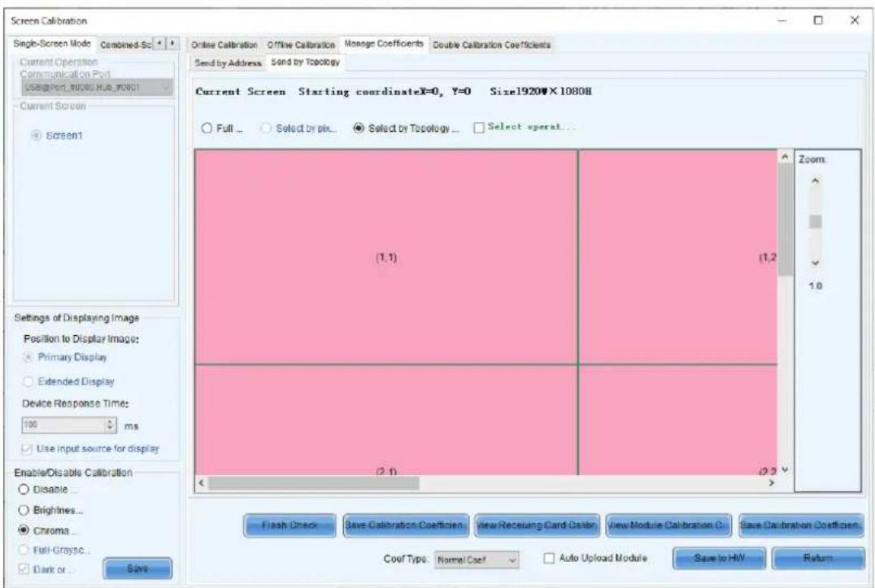
Task: Tick the Select operation checkbox
Action: click(x=479, y=128)
